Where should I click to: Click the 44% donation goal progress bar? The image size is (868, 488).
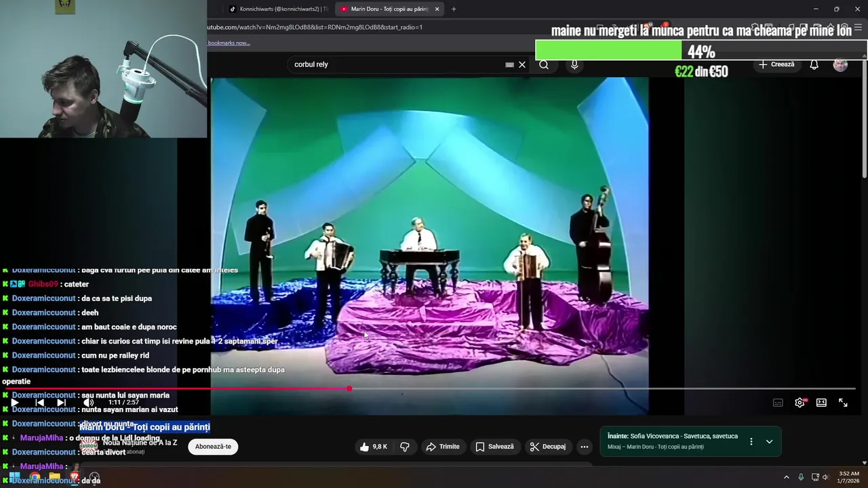pyautogui.click(x=701, y=51)
